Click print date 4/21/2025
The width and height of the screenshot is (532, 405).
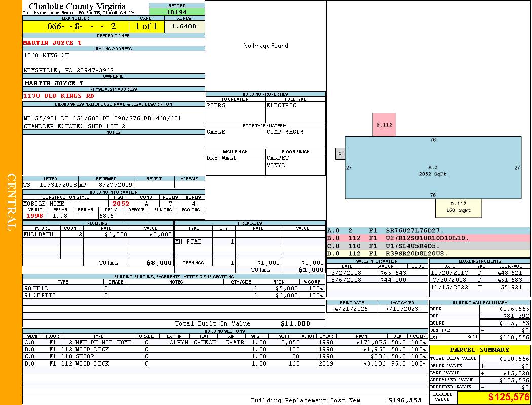point(351,309)
